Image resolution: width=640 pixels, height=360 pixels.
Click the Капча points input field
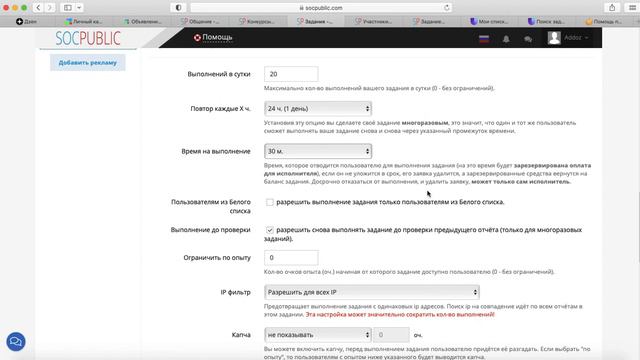[x=391, y=335]
